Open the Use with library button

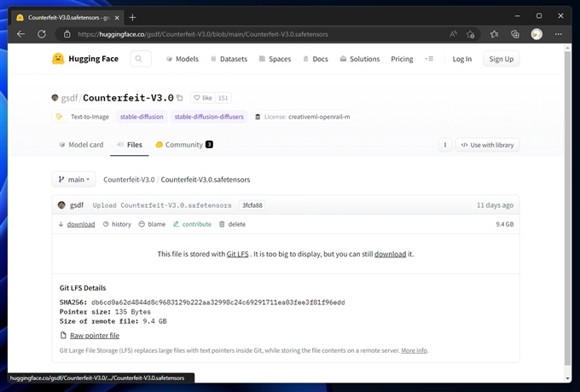click(x=487, y=145)
